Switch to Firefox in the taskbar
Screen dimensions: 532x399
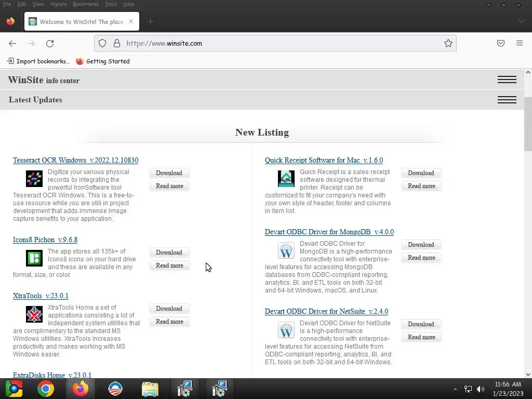[x=81, y=389]
